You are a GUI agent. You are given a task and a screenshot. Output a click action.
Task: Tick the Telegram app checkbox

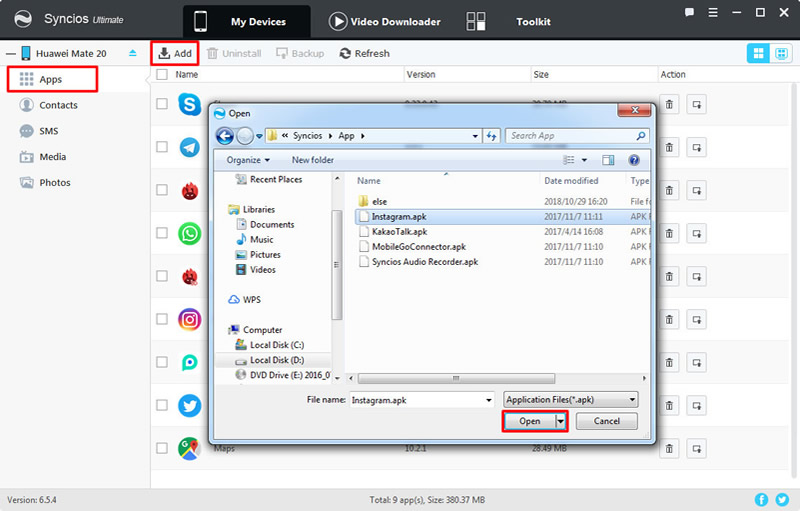click(162, 147)
